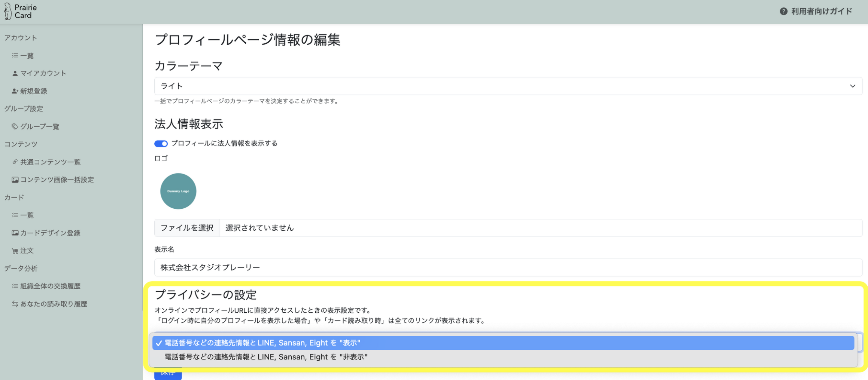Open 注文 page
Viewport: 868px width, 380px height.
[27, 251]
